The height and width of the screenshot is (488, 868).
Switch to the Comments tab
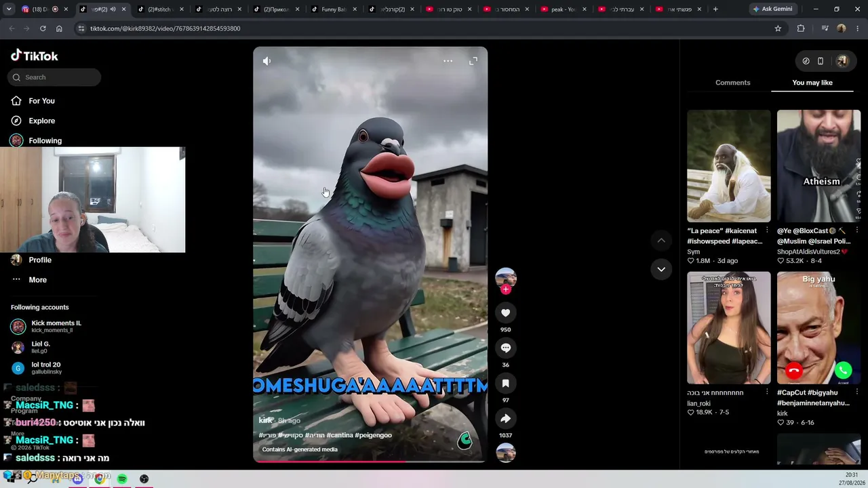pyautogui.click(x=732, y=83)
